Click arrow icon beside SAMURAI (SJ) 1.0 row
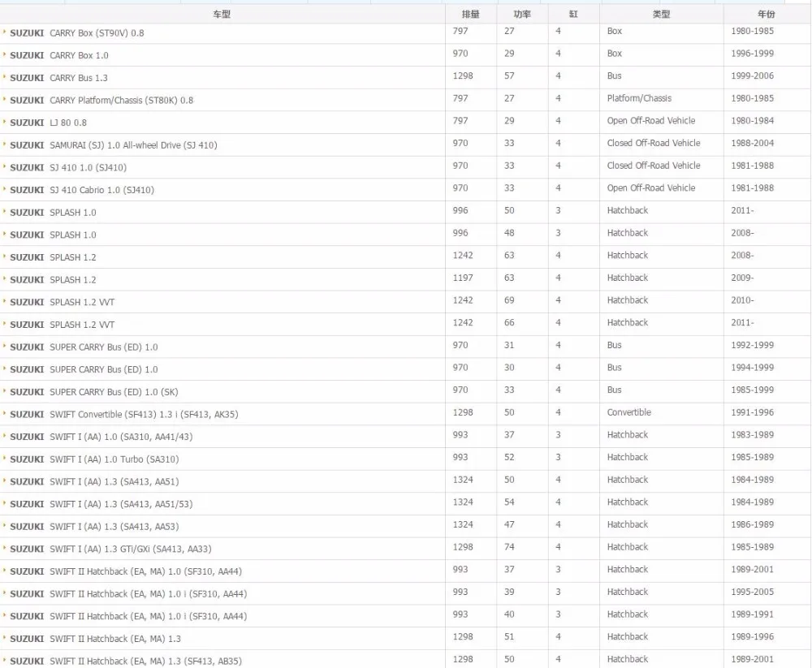The image size is (812, 668). click(5, 144)
